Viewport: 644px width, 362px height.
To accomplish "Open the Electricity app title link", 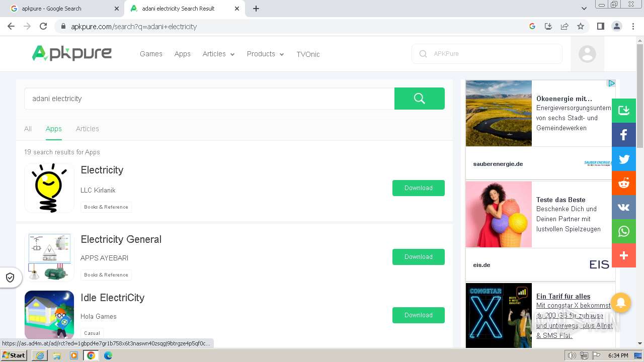I will point(102,170).
